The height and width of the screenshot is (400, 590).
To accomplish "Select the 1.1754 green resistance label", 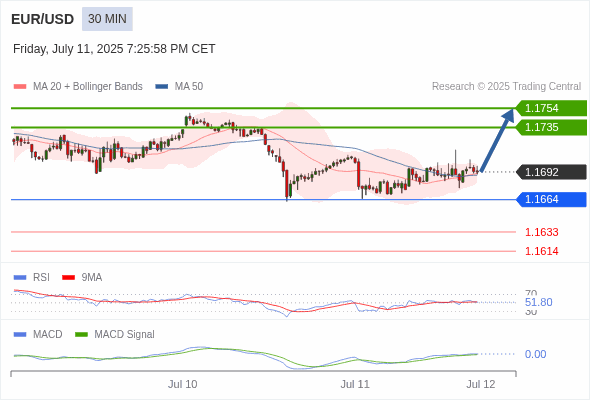I will [x=551, y=108].
